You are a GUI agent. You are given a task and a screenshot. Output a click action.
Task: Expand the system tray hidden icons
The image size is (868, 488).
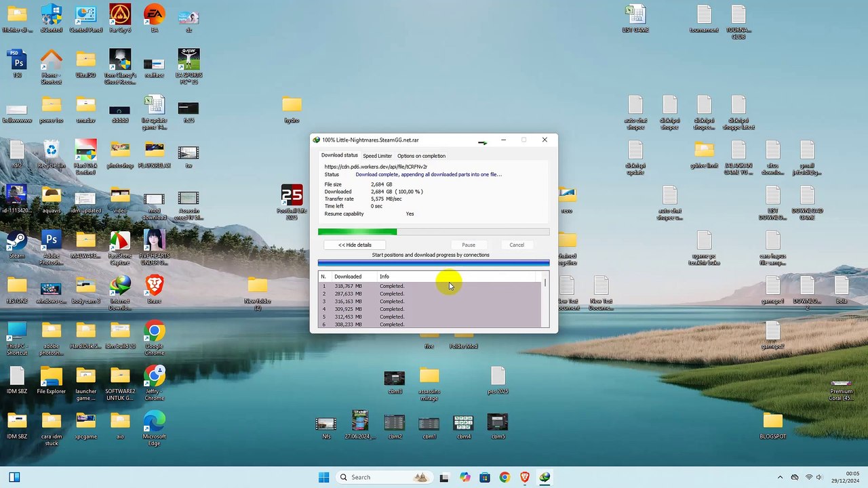780,477
